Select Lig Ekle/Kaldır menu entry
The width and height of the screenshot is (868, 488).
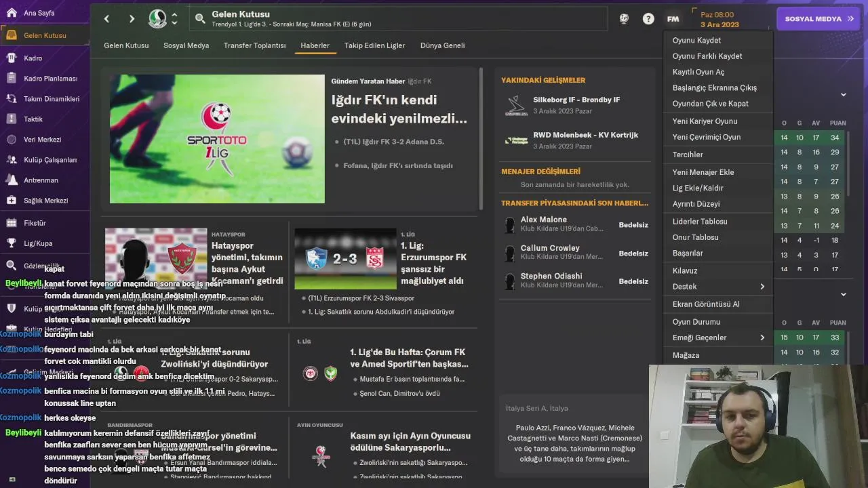coord(717,188)
